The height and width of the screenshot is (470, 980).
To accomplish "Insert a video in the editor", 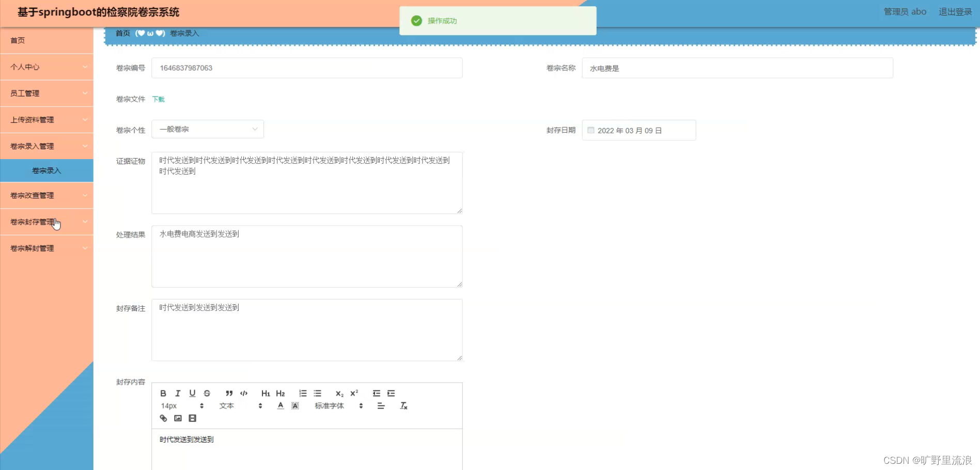I will 192,418.
